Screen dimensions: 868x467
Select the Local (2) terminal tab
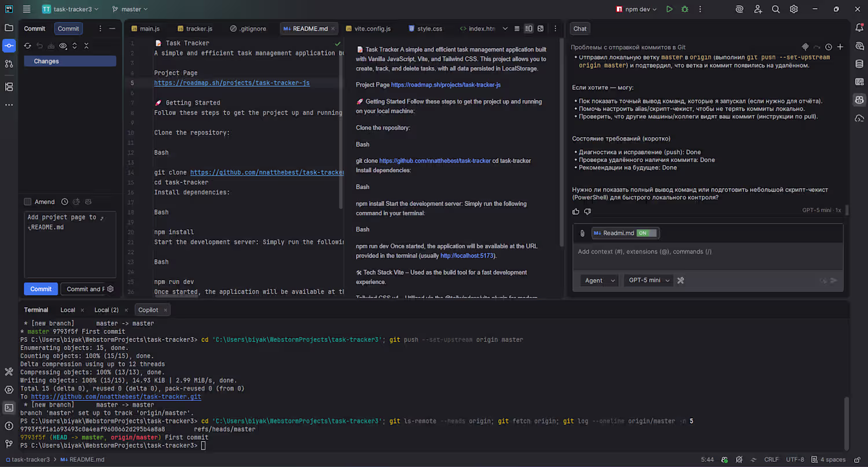coord(106,310)
